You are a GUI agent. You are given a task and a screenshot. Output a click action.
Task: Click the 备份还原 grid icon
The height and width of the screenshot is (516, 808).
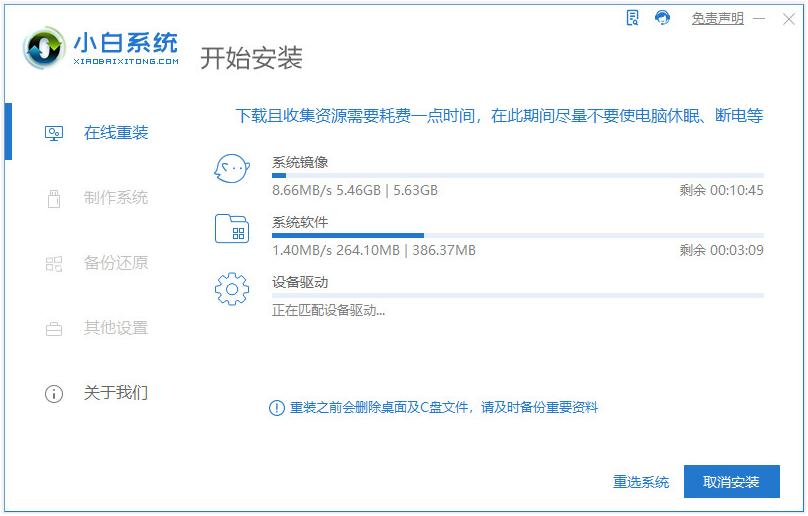[54, 264]
